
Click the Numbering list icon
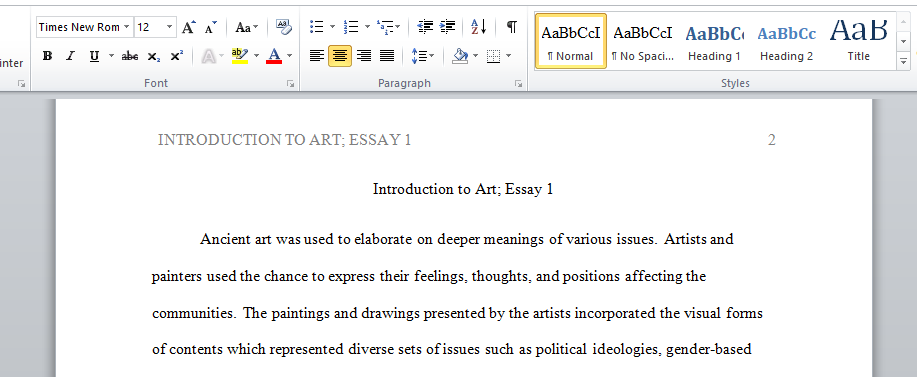click(351, 27)
